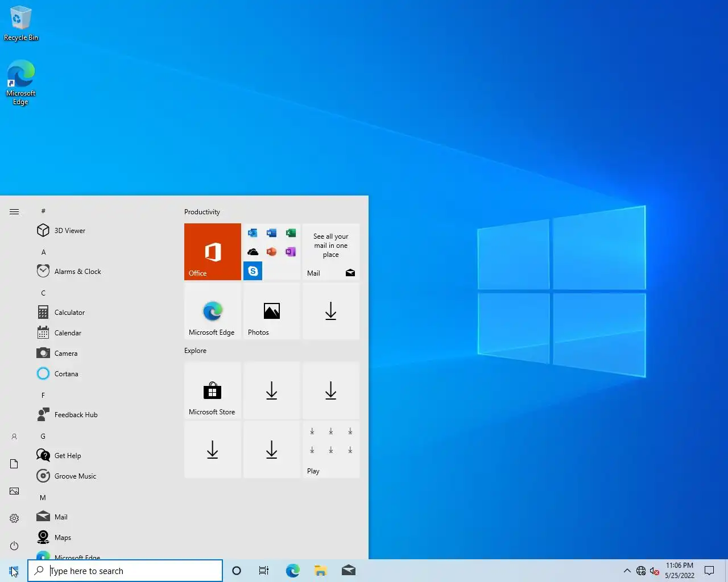Viewport: 728px width, 582px height.
Task: Launch Maps app
Action: [x=102, y=538]
